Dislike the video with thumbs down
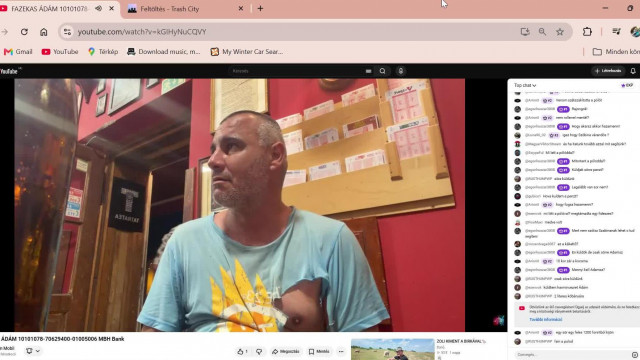The height and width of the screenshot is (360, 640). [259, 351]
